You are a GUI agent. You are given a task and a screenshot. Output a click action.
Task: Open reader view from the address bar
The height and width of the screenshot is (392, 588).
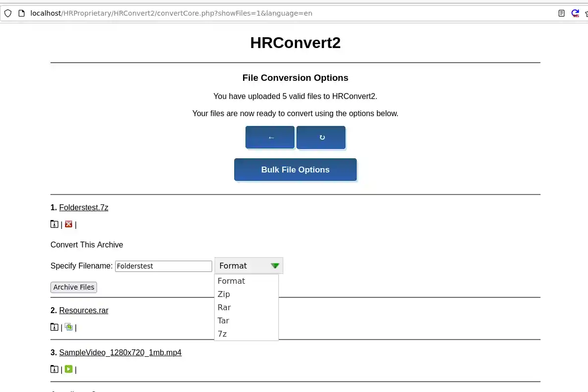tap(561, 13)
